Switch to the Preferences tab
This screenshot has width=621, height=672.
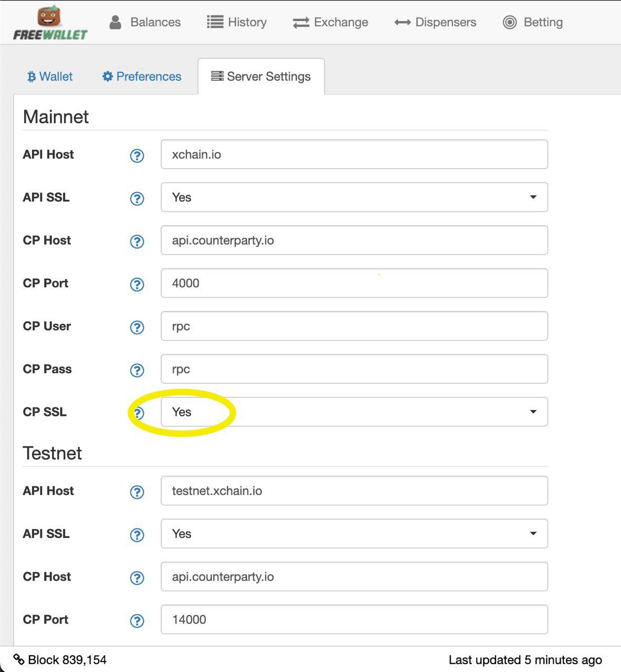coord(142,77)
